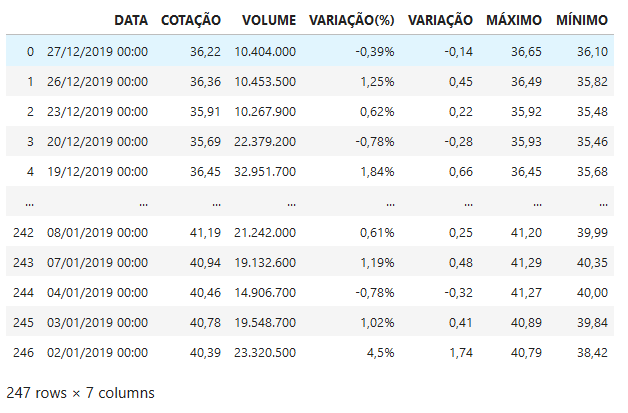Screen dimensions: 628x413
Task: Select the VOLUME column header
Action: (269, 20)
